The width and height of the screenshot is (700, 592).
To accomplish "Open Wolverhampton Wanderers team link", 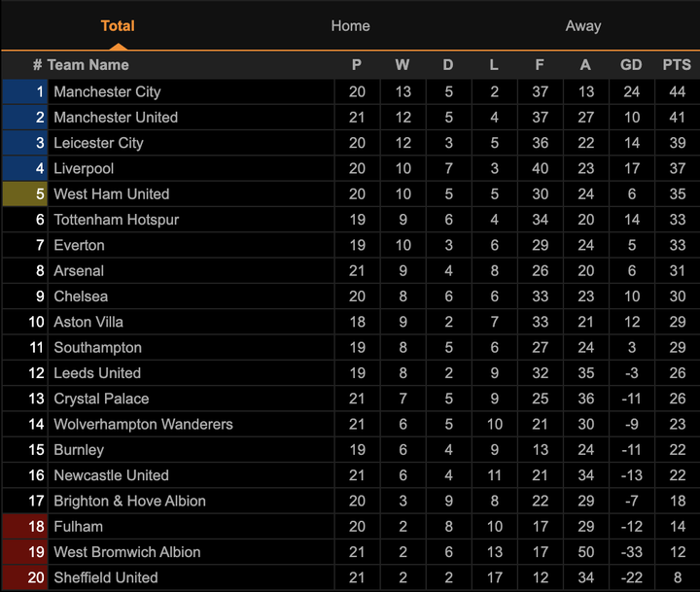I will click(x=143, y=424).
